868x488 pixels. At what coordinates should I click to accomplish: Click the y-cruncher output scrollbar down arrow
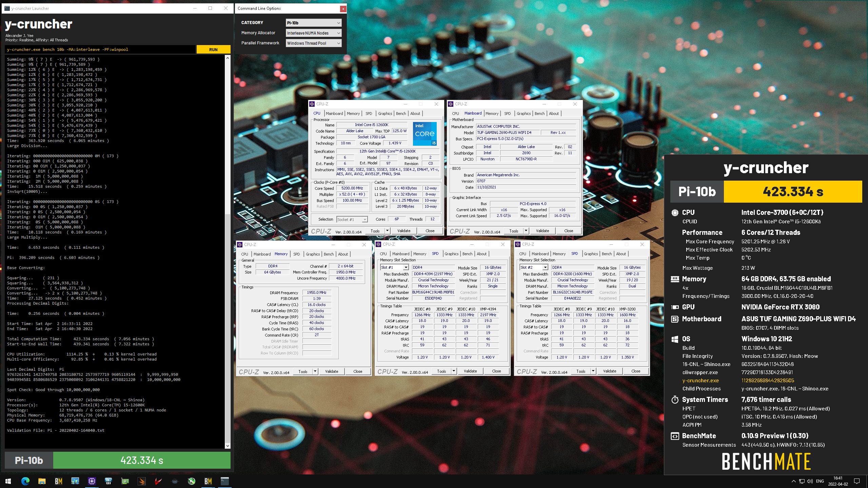coord(228,446)
